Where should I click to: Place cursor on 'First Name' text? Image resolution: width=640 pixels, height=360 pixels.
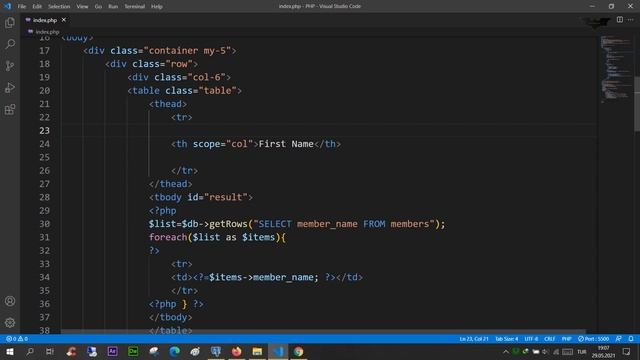(x=286, y=144)
